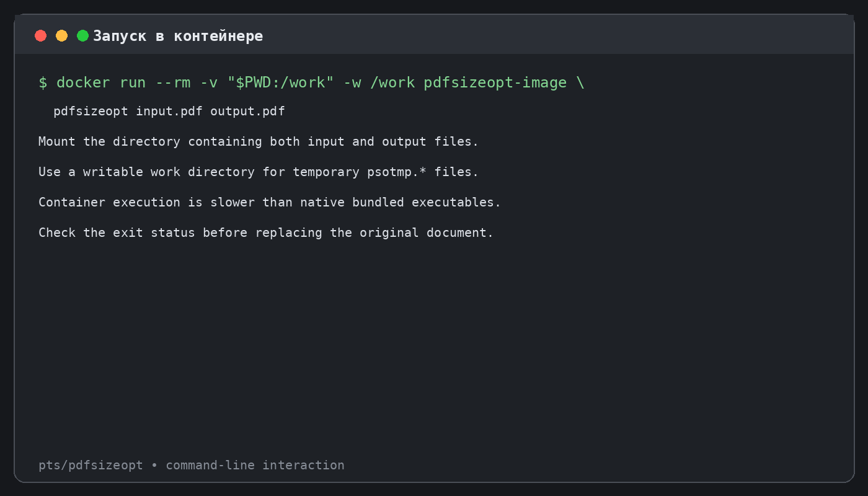This screenshot has height=496, width=868.
Task: Click the line 'Check the exit status before replacing the original document.'
Action: pyautogui.click(x=266, y=232)
